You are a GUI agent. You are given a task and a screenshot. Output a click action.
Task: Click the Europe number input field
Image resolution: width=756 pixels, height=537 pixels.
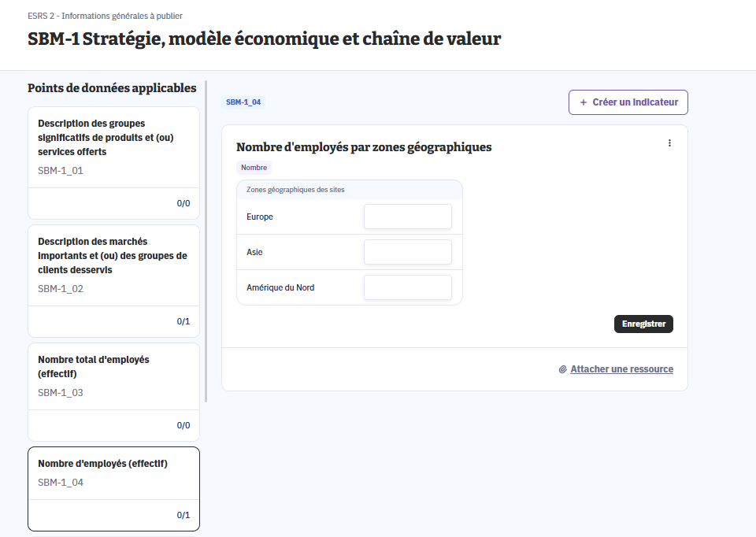pos(407,217)
